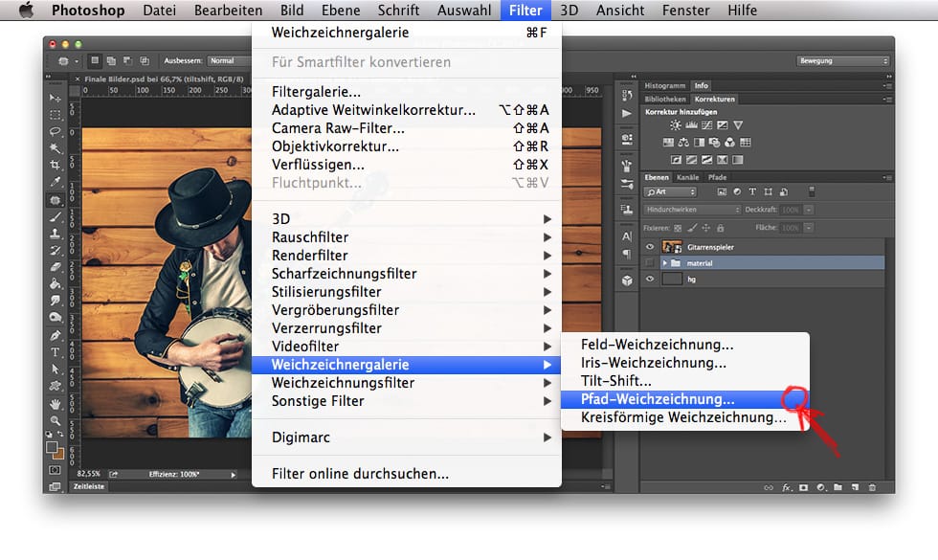Select the Type tool in toolbar
The height and width of the screenshot is (560, 938).
[x=56, y=352]
